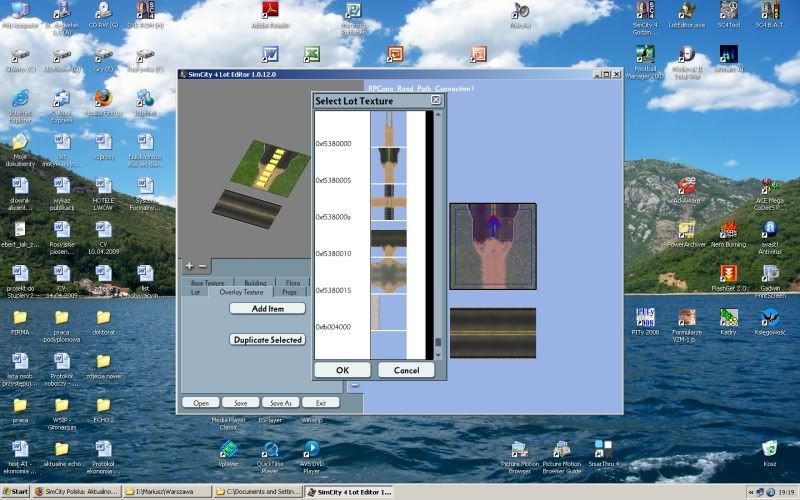Confirm texture selection with OK
Image resolution: width=800 pixels, height=500 pixels.
342,370
